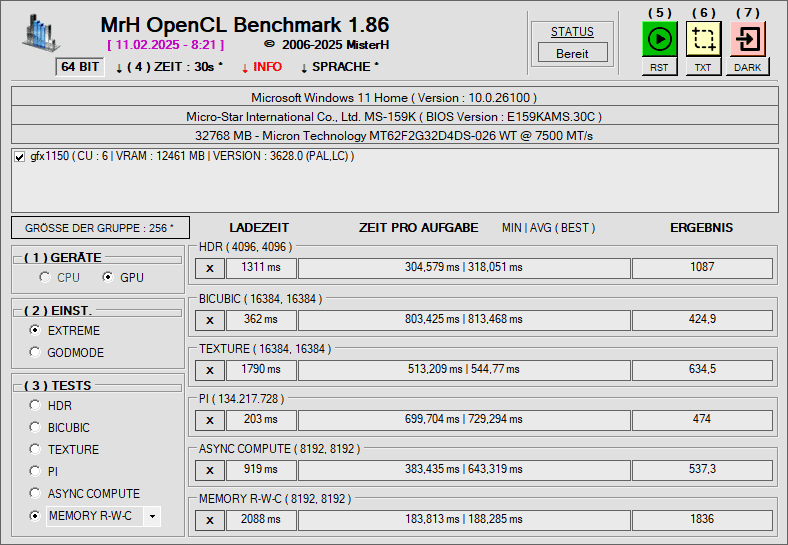Click BICUBIC result value 424,9
The image size is (788, 545).
tap(702, 320)
